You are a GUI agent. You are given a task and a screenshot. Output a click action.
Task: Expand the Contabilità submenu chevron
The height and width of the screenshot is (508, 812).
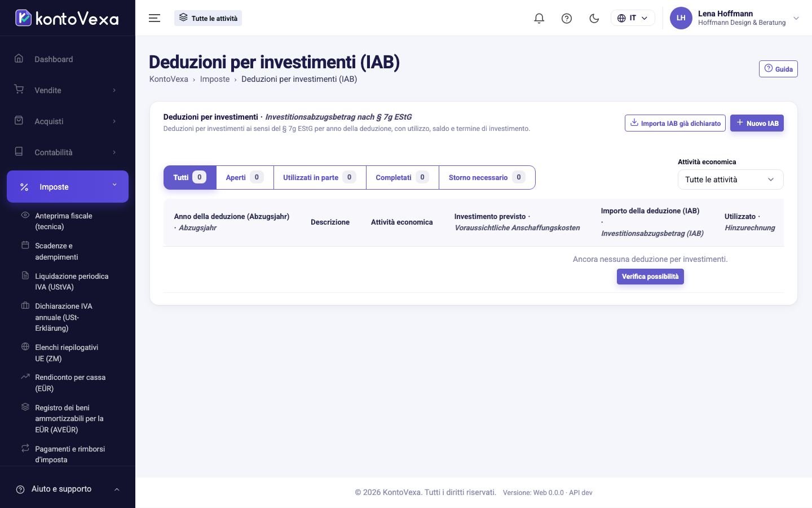[x=114, y=152]
